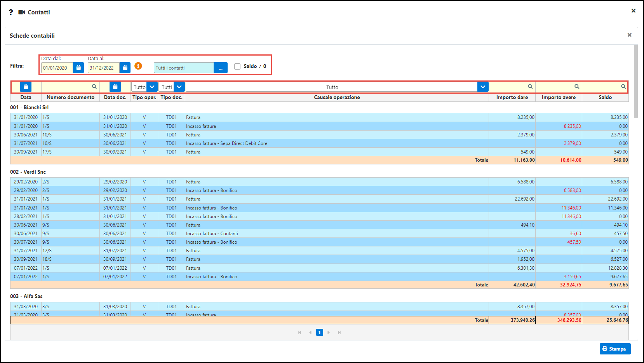
Task: Click Incasso fattura - Sepa Direct Debit Core row
Action: coord(319,143)
